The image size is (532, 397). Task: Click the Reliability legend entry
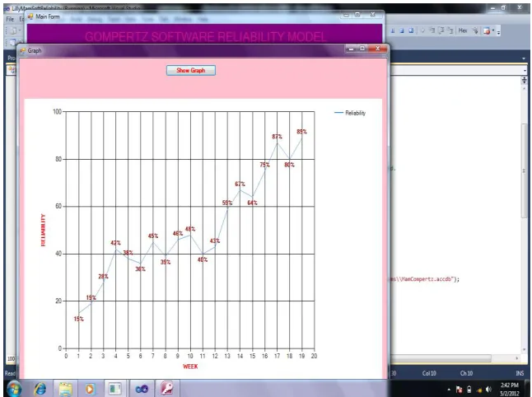(x=350, y=113)
